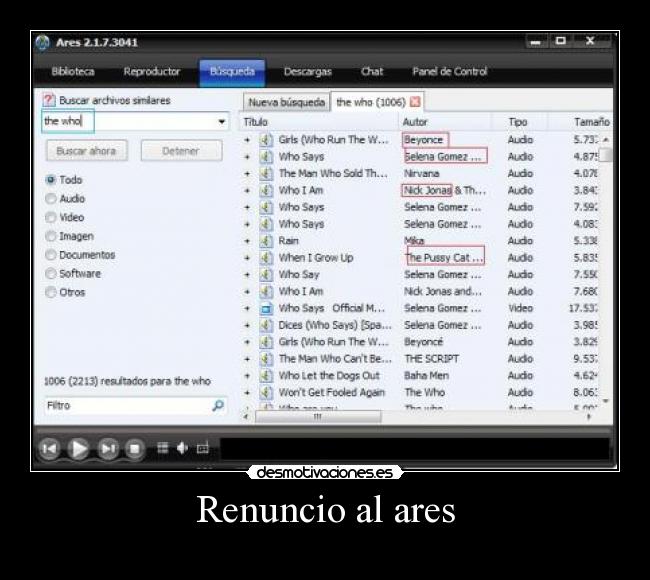Click the Buscar archivos similares help icon

[x=49, y=100]
